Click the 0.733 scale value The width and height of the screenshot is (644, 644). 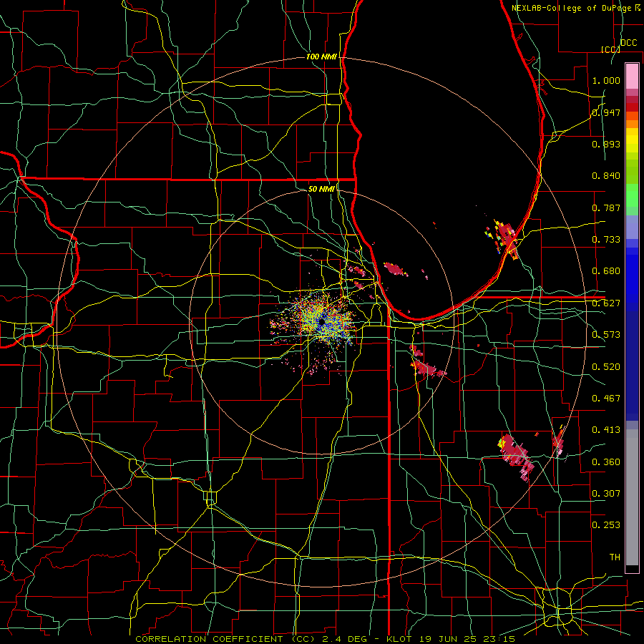[606, 240]
